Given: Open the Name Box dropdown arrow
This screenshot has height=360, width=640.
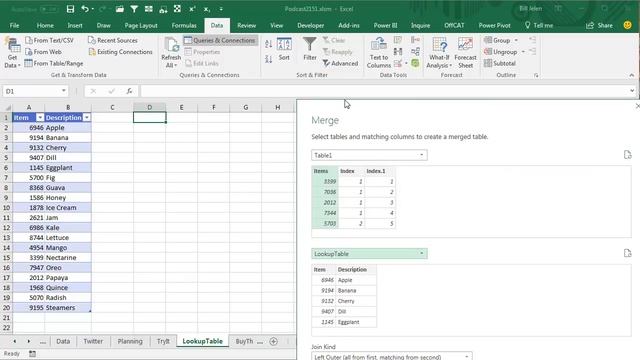Looking at the screenshot, I should (64, 91).
